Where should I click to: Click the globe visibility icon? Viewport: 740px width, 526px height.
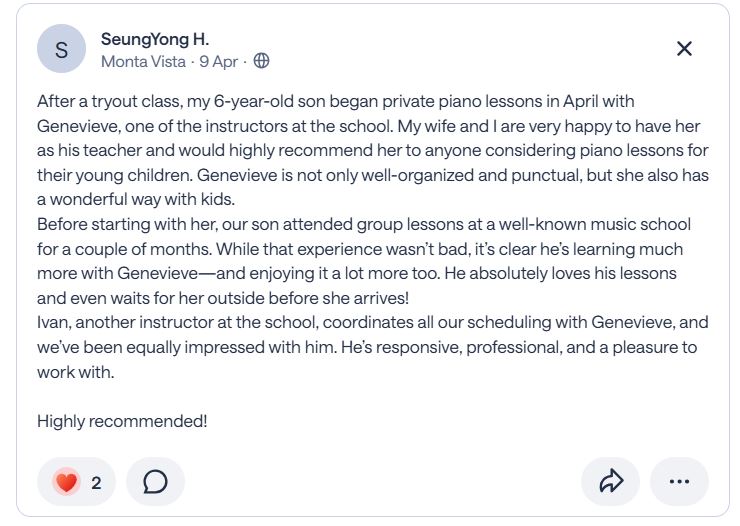[x=261, y=61]
